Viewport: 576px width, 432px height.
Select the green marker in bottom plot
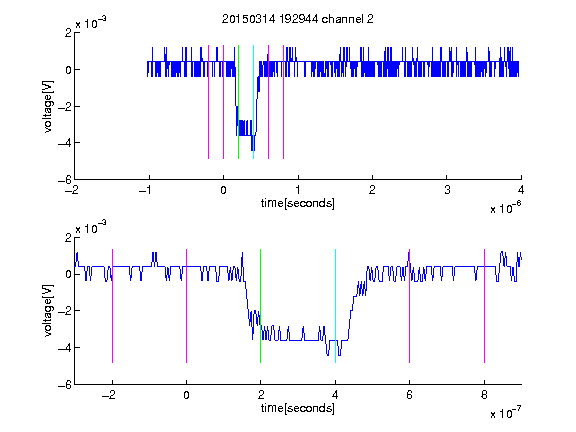coord(260,306)
